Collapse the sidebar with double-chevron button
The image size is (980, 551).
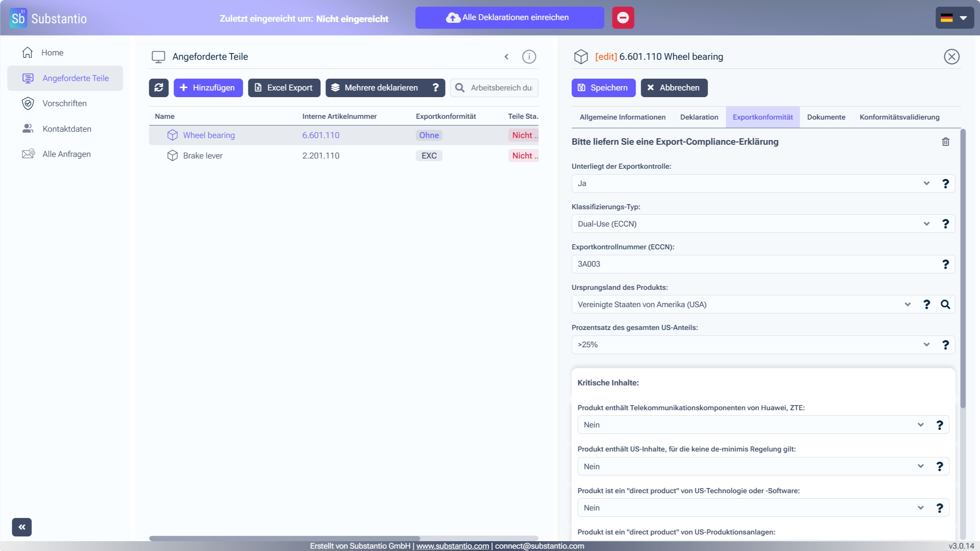pos(22,527)
